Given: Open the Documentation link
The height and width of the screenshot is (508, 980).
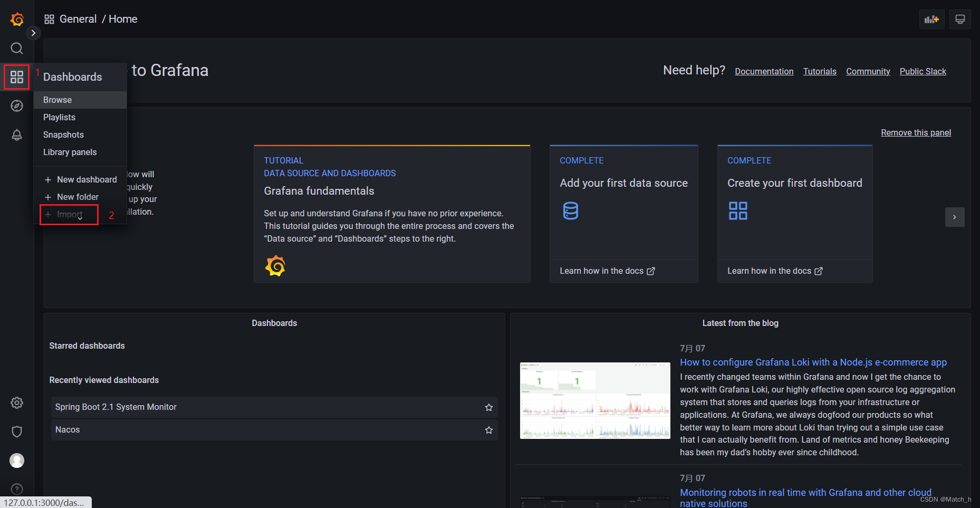Looking at the screenshot, I should (x=764, y=71).
